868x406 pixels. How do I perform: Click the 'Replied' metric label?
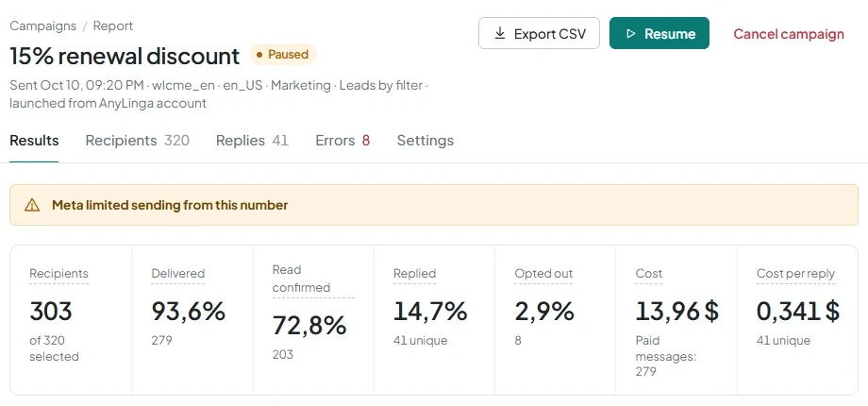[x=414, y=274]
